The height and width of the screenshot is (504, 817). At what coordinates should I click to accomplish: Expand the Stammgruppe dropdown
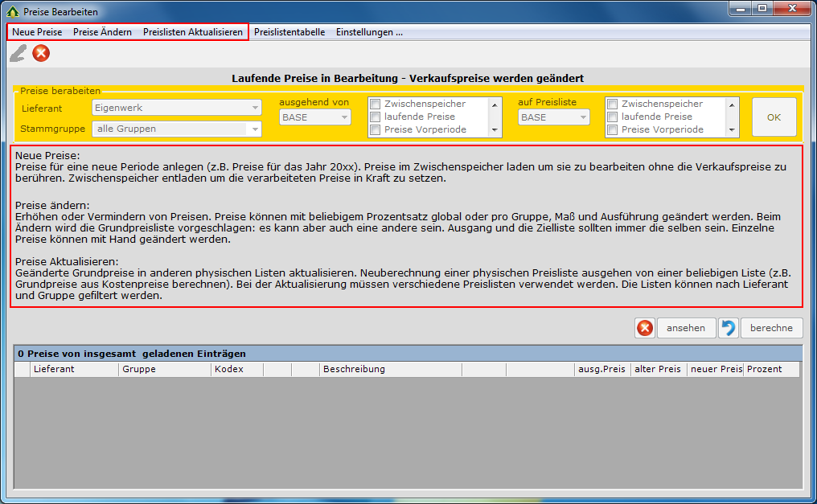point(176,129)
